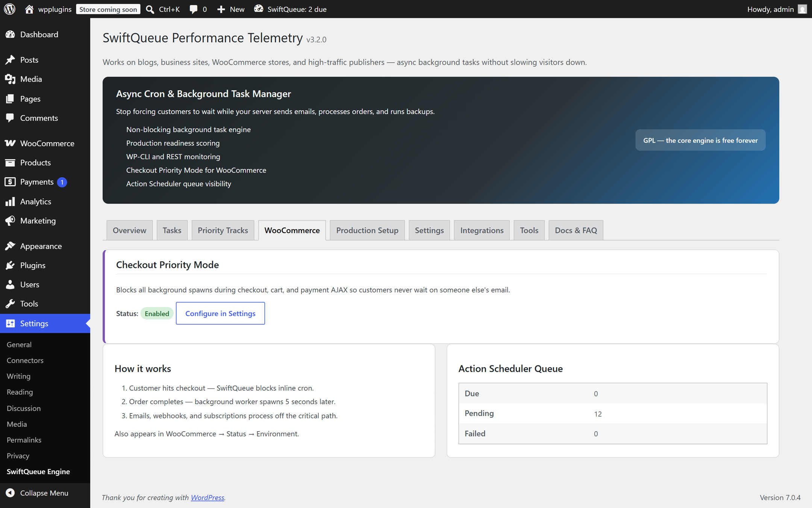Click the SwiftQueue gauge icon in admin bar
The height and width of the screenshot is (508, 812).
(x=258, y=9)
